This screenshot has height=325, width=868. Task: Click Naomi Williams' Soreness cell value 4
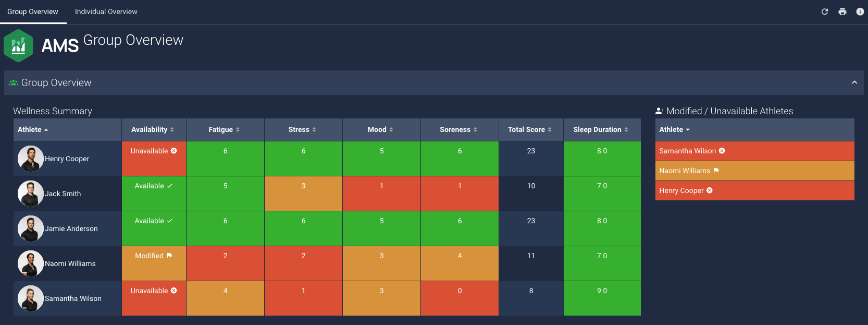[460, 263]
